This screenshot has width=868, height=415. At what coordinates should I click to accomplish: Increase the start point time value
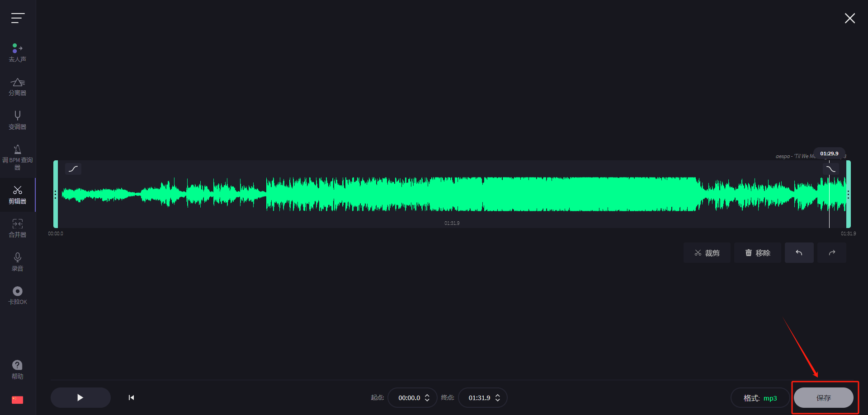click(x=427, y=395)
